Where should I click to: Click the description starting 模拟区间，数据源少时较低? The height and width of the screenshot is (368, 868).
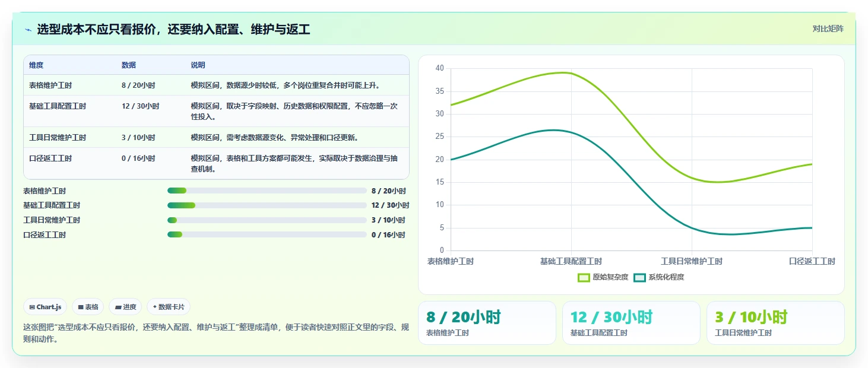point(285,85)
